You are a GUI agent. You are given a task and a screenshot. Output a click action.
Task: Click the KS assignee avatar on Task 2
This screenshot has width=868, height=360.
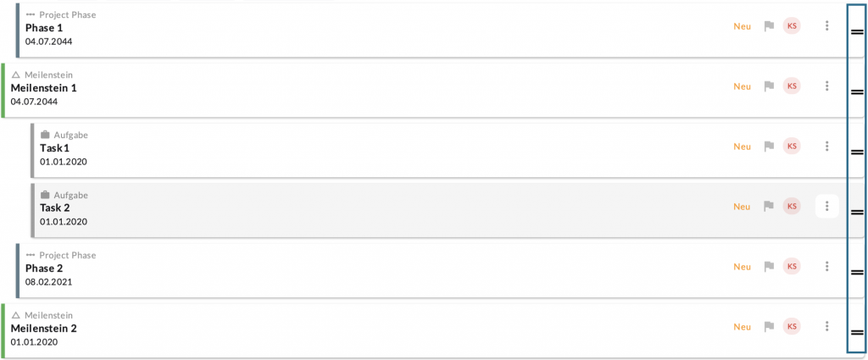792,206
